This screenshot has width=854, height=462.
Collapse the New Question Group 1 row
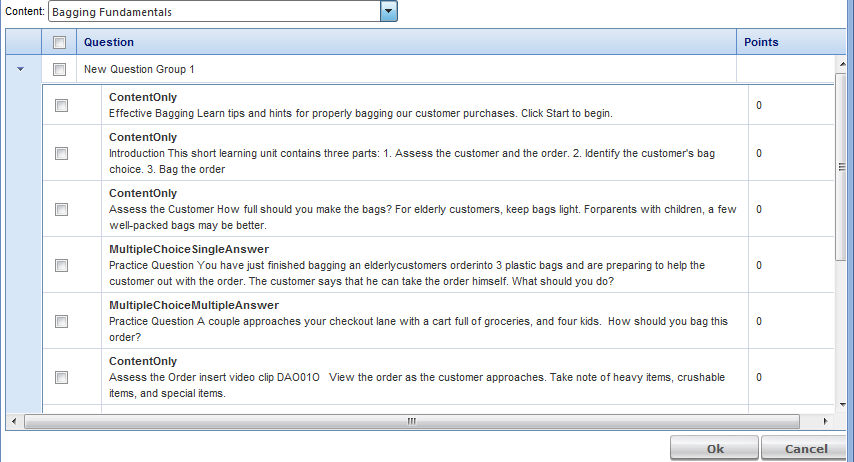pyautogui.click(x=21, y=69)
